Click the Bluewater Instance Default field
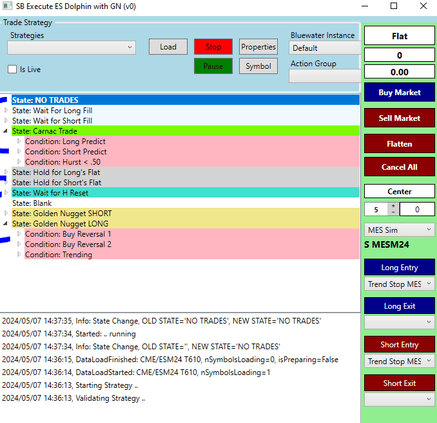This screenshot has width=437, height=423. 325,48
